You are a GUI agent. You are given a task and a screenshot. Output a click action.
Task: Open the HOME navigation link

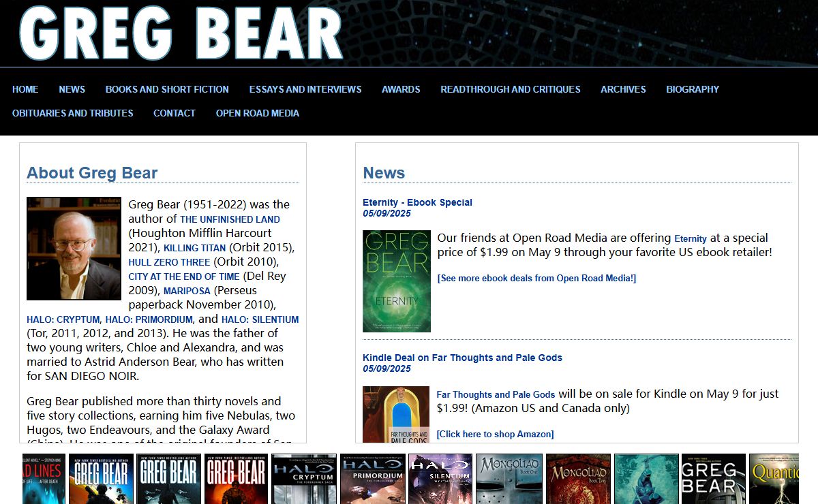coord(25,89)
